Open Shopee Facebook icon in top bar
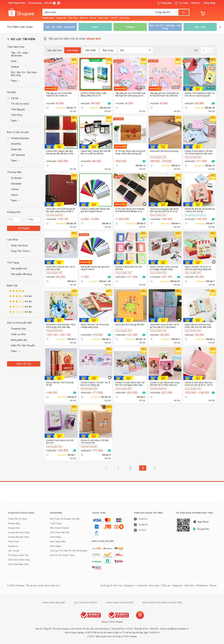Viewport: 224px width, 644px height. coord(54,3)
